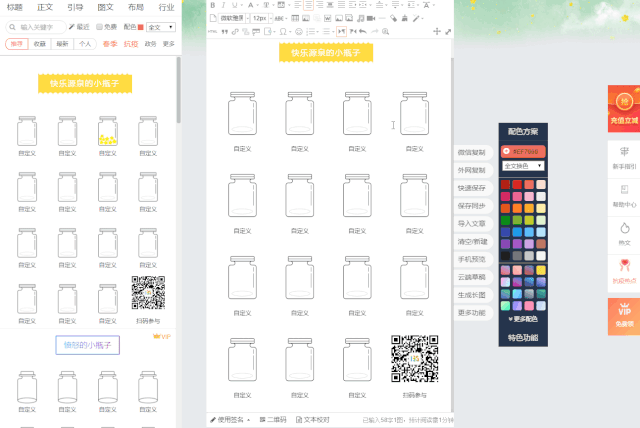Pick the dark red swatch in 配色方案

506,184
